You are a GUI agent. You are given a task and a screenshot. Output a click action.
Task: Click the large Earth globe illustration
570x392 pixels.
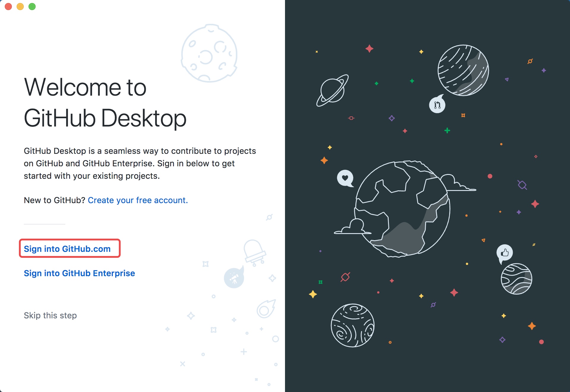point(402,209)
